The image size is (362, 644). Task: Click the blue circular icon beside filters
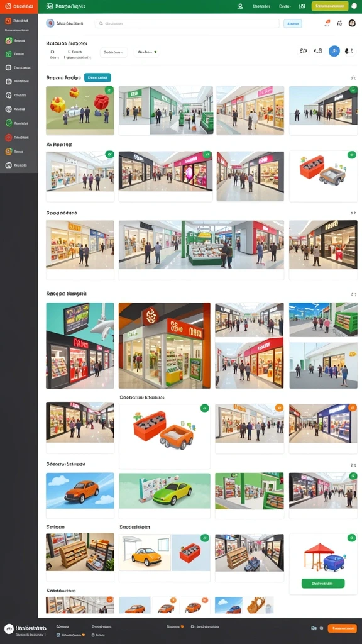[x=334, y=51]
